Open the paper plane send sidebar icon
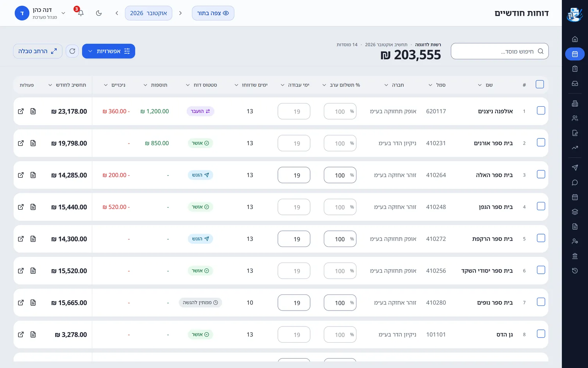The width and height of the screenshot is (588, 368). click(x=575, y=167)
